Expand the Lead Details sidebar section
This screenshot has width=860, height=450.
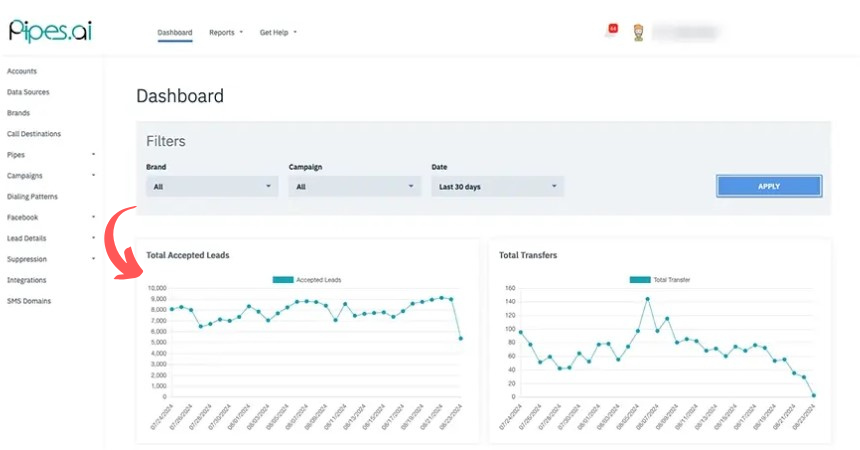click(50, 238)
